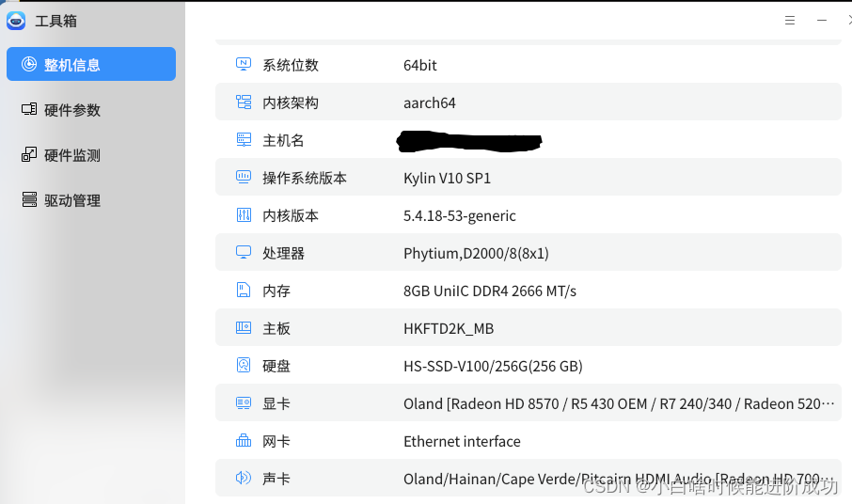Image resolution: width=852 pixels, height=504 pixels.
Task: Select the 64bit value text
Action: (x=420, y=65)
